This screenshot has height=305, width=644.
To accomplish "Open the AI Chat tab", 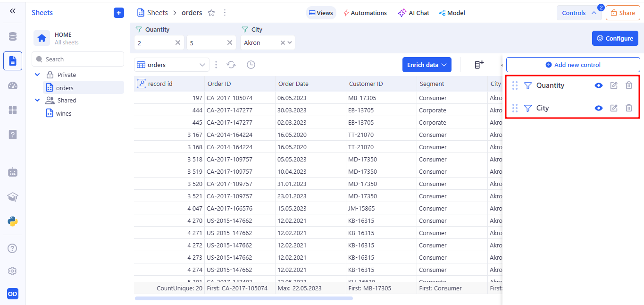I will click(x=413, y=13).
